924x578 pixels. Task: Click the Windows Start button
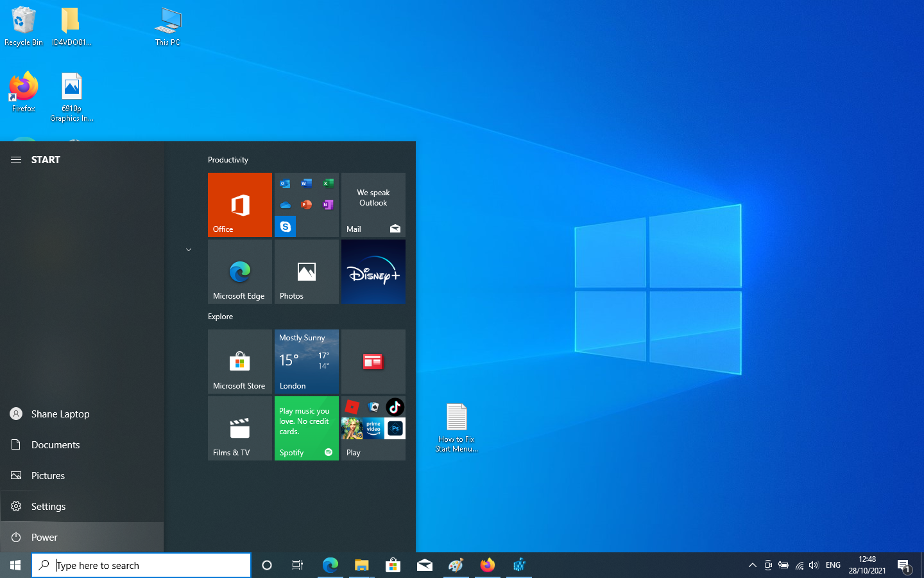click(15, 565)
